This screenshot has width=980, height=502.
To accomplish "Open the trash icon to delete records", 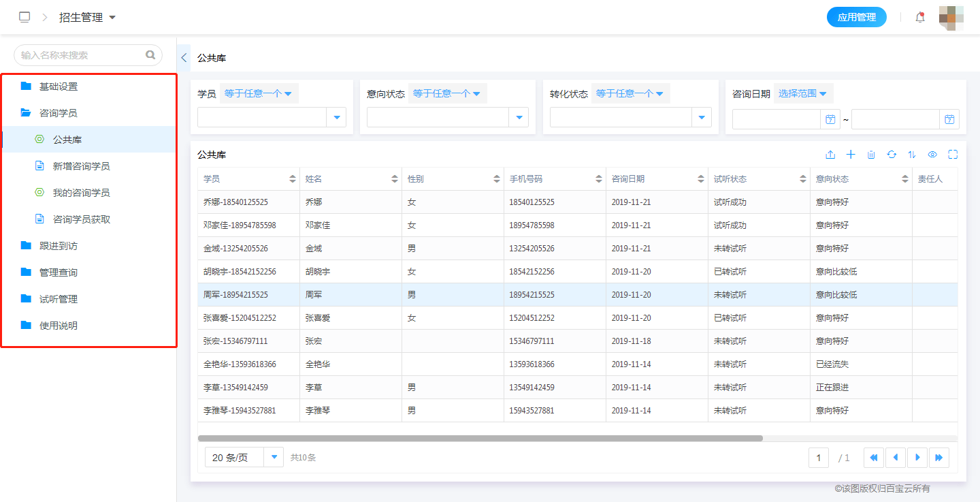I will click(871, 155).
